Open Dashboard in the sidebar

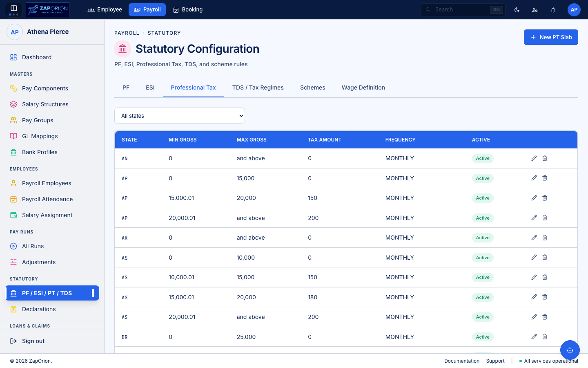pos(52,57)
